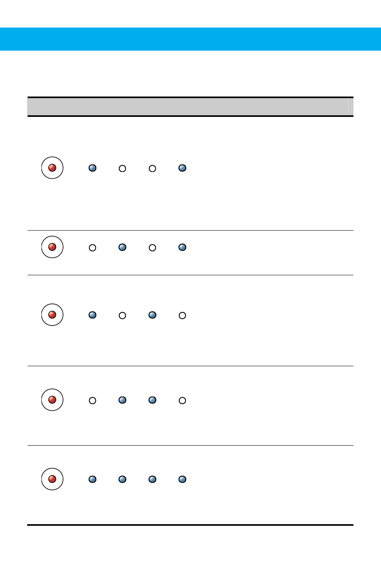381x588 pixels.
Task: Select last blue LED in the top row
Action: click(x=183, y=168)
